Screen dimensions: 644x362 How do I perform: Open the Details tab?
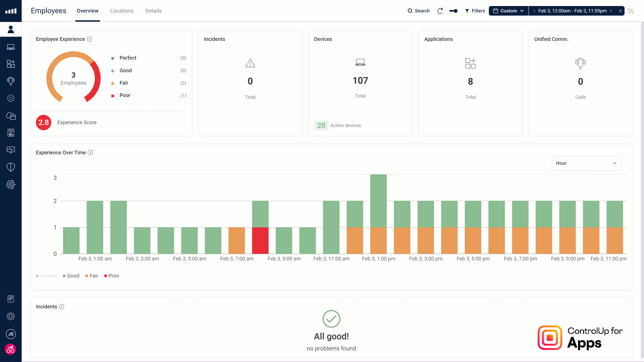[x=153, y=11]
